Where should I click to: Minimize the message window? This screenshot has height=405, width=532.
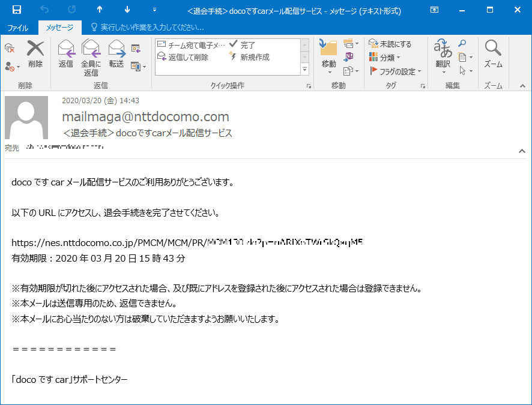pos(461,10)
